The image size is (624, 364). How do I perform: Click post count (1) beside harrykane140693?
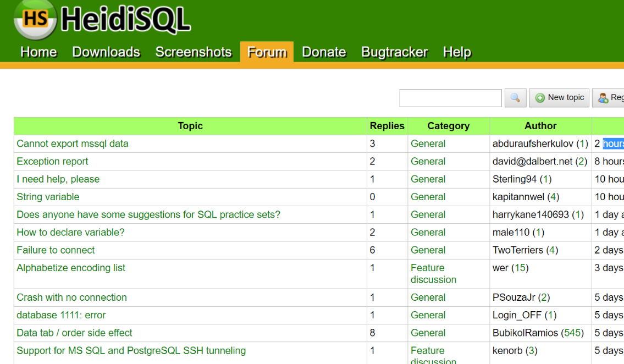tap(578, 214)
